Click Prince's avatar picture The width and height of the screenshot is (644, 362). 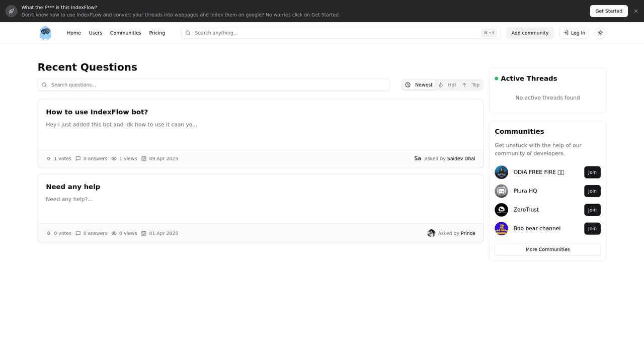point(431,233)
